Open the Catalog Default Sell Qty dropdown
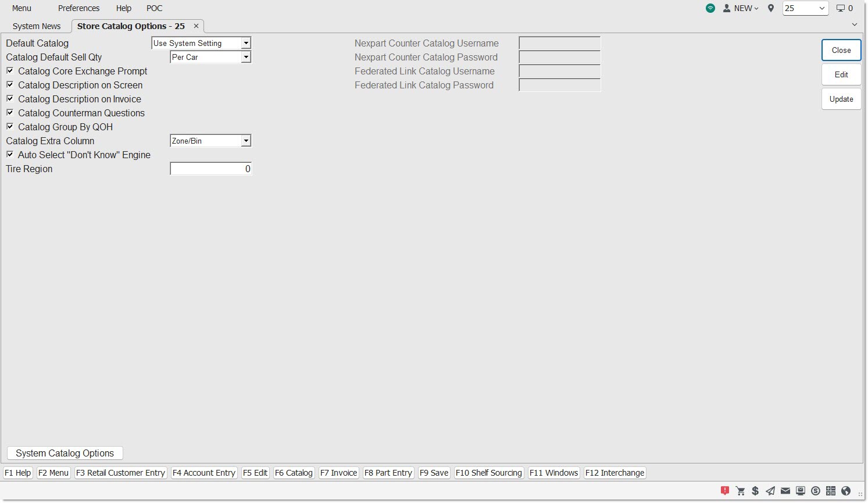 click(x=246, y=57)
